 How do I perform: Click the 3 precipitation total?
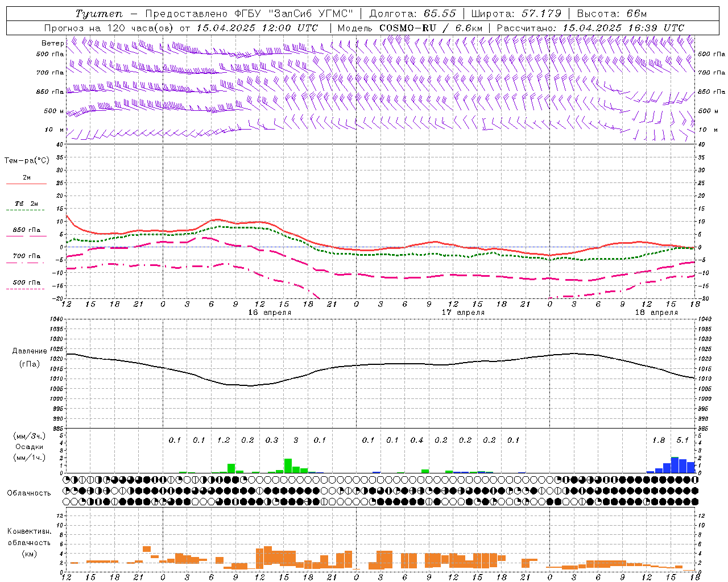coord(296,440)
